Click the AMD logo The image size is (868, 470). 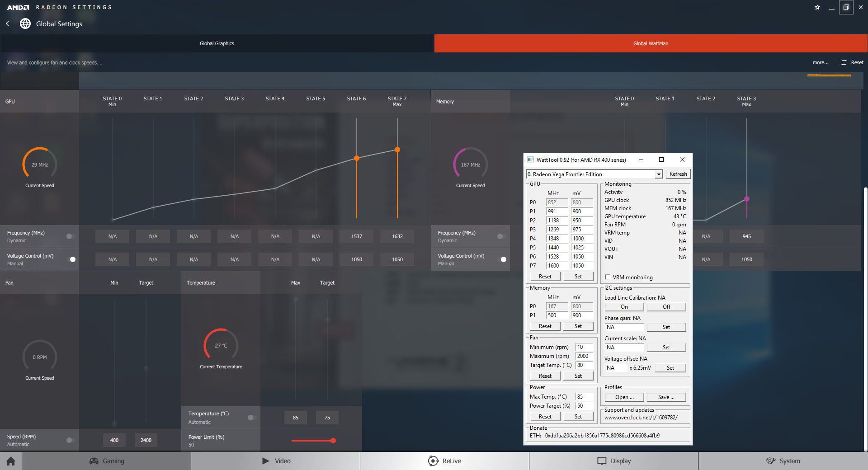(x=18, y=7)
